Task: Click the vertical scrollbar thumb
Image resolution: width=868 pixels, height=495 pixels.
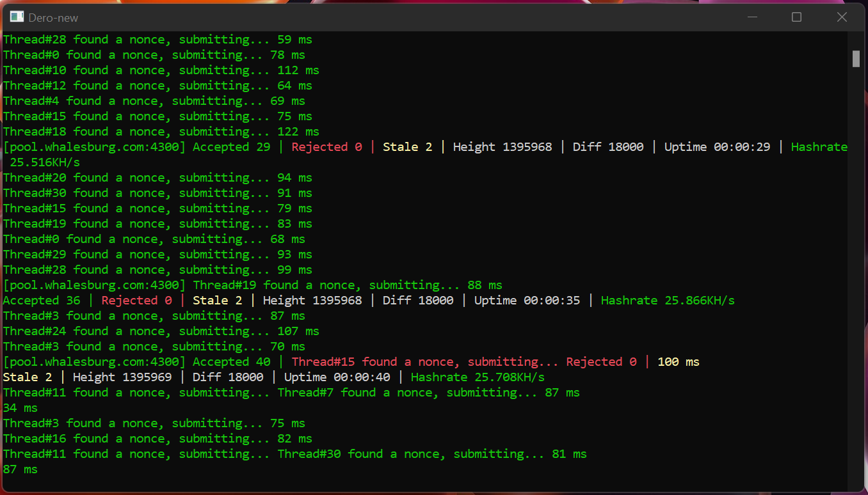Action: [x=856, y=59]
